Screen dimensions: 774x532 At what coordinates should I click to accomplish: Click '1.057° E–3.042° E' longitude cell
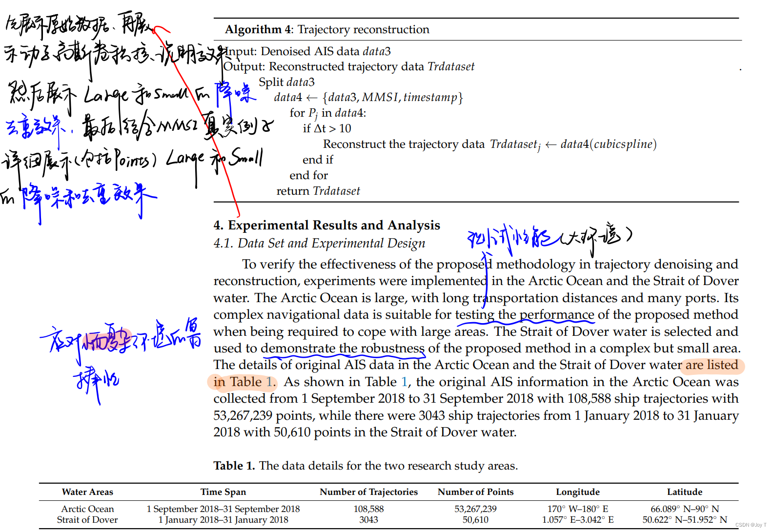pyautogui.click(x=578, y=520)
